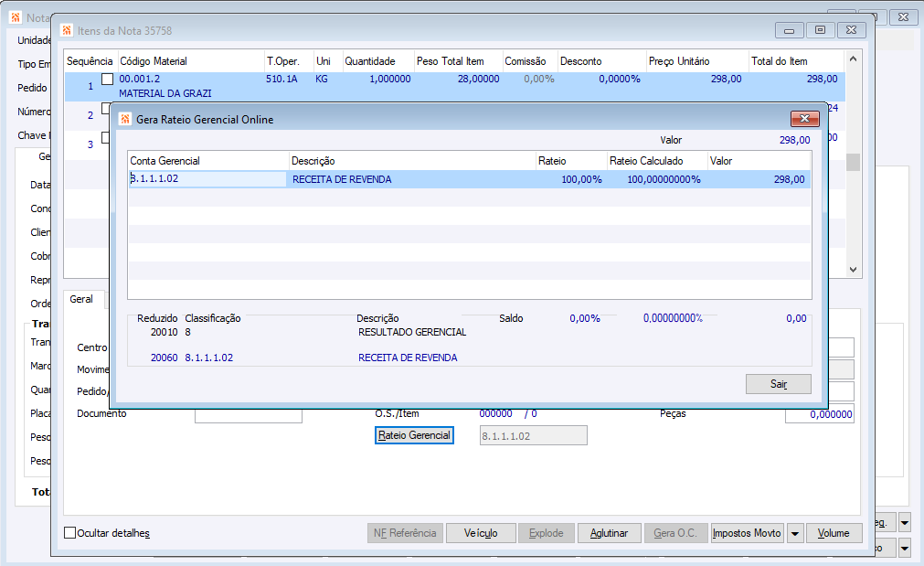Click the Rateio Gerencial field showing 8.1.1.1.02

(x=534, y=436)
